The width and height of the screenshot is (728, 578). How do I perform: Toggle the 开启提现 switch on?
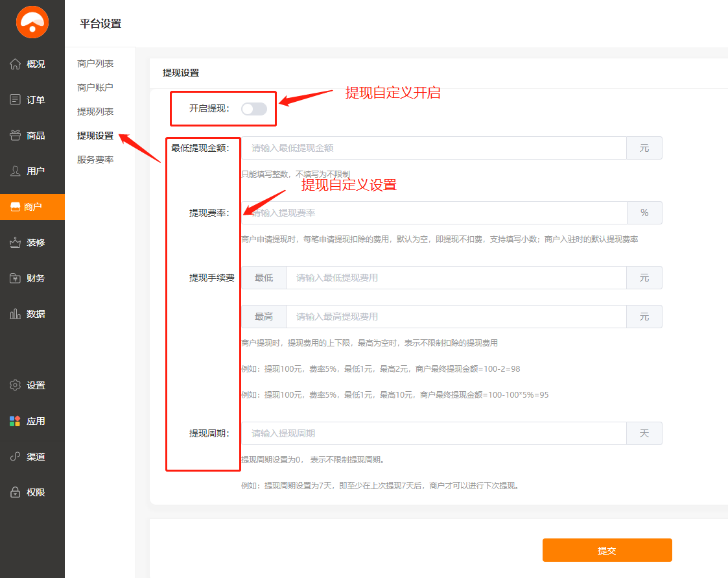[x=253, y=109]
